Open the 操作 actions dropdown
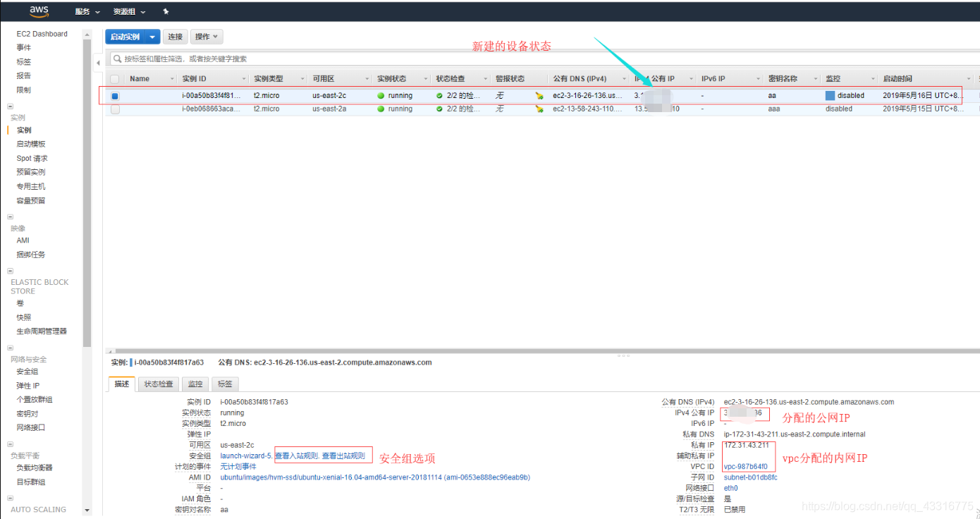This screenshot has height=519, width=980. coord(207,37)
